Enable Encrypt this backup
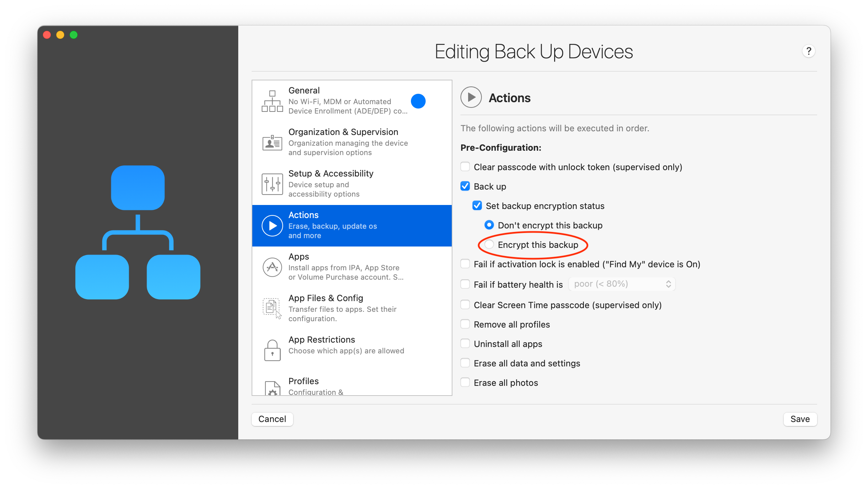 (489, 245)
